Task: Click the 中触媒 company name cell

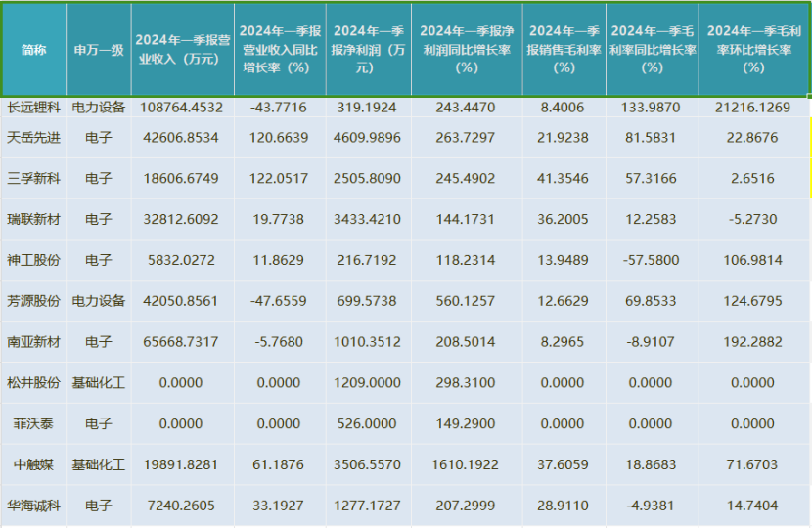Action: click(x=33, y=464)
